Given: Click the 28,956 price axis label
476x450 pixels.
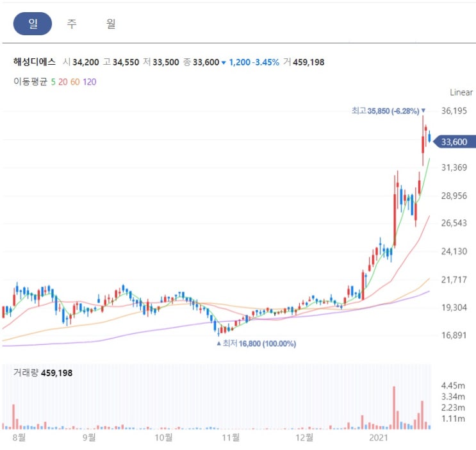Looking at the screenshot, I should click(x=454, y=196).
